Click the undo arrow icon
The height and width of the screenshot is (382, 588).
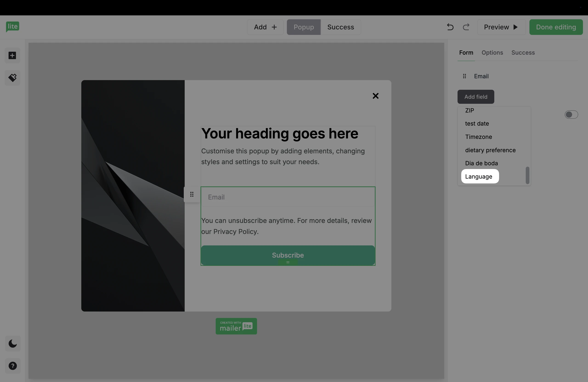coord(450,27)
